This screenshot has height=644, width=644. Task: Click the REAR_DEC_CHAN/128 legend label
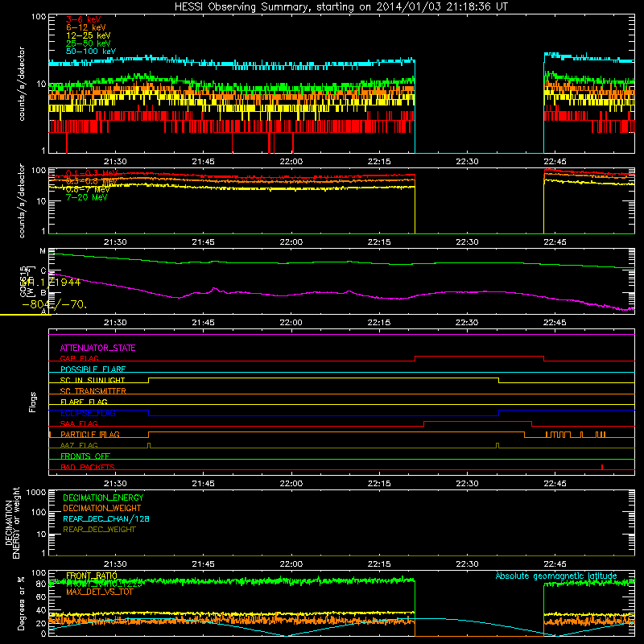pyautogui.click(x=106, y=518)
